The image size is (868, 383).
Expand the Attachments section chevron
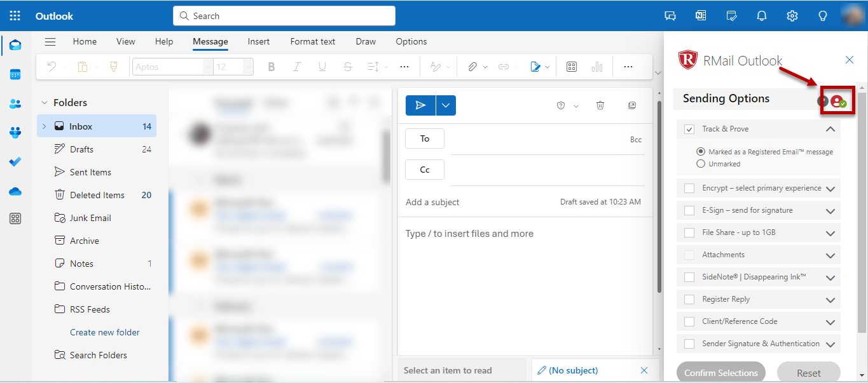pyautogui.click(x=830, y=255)
